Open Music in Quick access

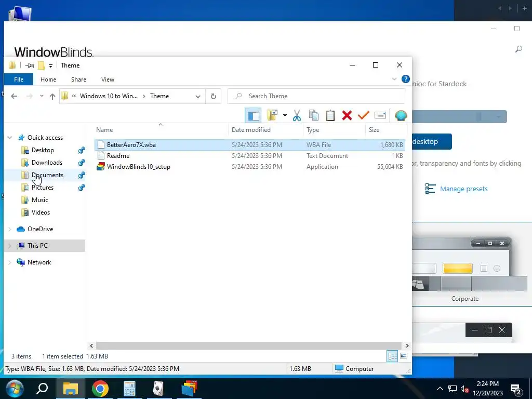(x=39, y=200)
